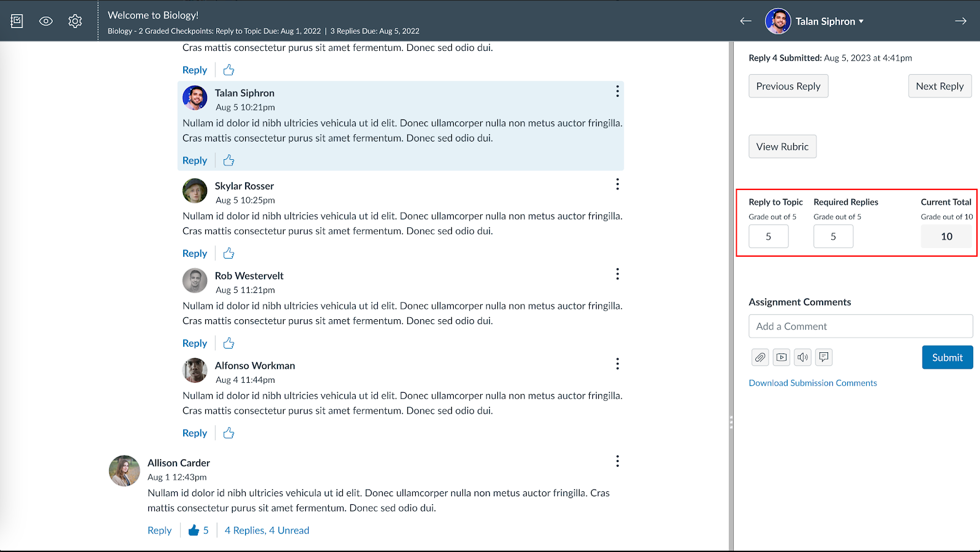Viewport: 980px width, 552px height.
Task: Open options menu for Alfonso Workman's reply
Action: tap(617, 364)
